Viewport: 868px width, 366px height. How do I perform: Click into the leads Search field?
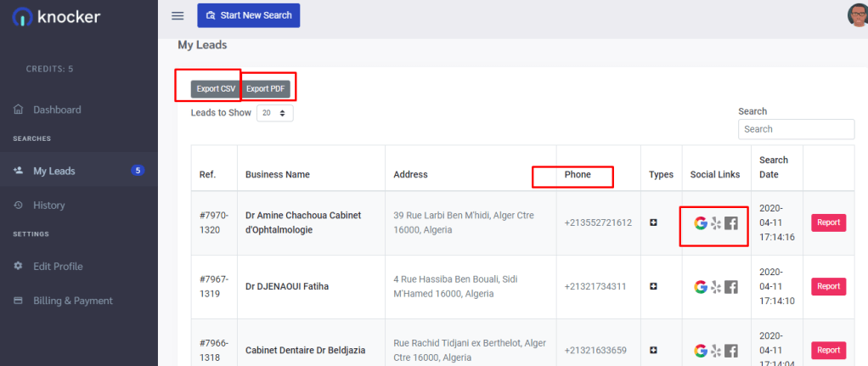(x=796, y=129)
